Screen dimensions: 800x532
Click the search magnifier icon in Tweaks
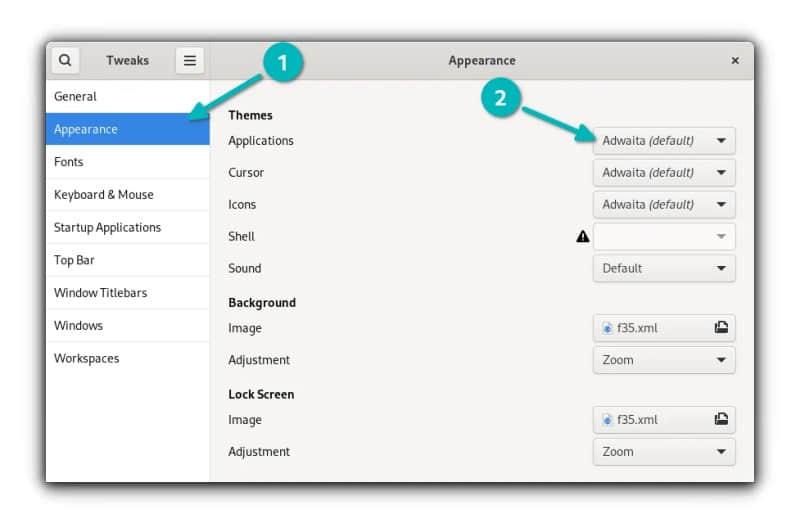pyautogui.click(x=65, y=61)
